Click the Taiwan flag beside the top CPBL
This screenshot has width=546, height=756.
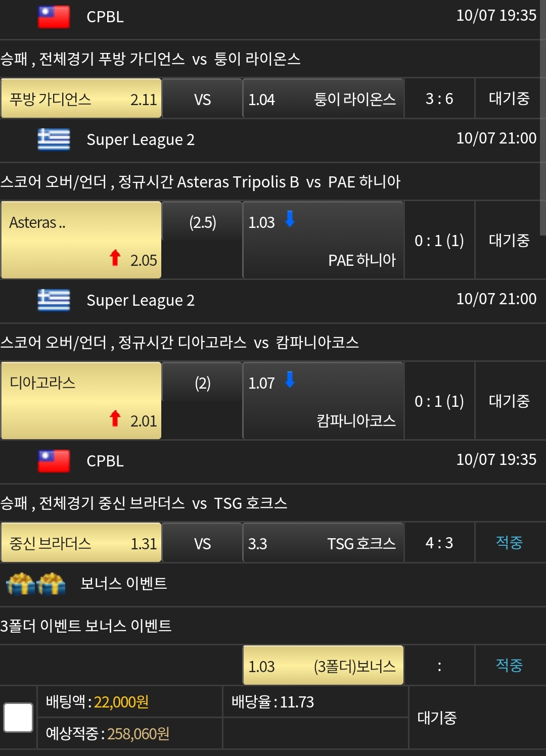tap(54, 17)
